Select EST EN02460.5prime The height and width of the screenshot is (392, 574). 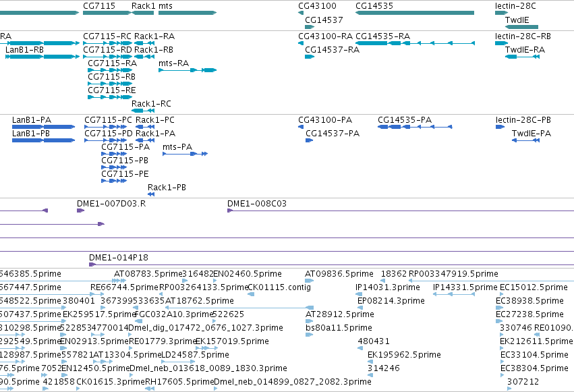(248, 274)
